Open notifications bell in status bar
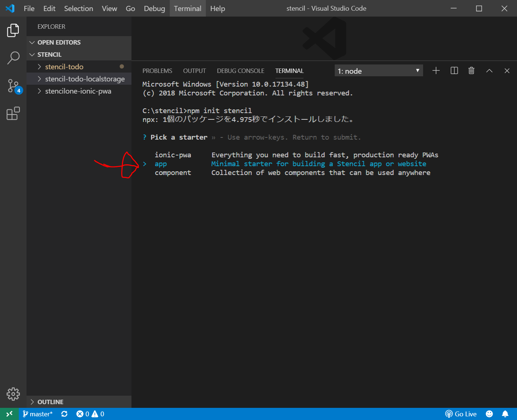The width and height of the screenshot is (517, 420). 505,414
